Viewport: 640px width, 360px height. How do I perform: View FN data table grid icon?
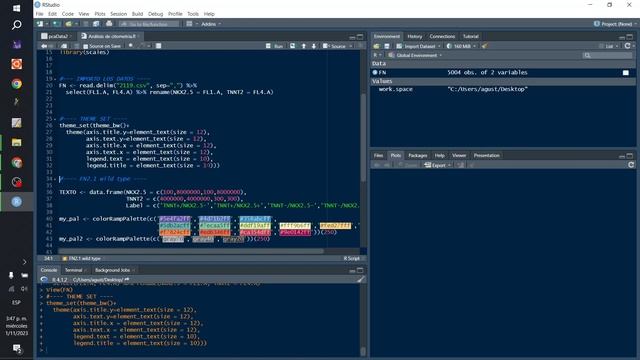click(626, 73)
